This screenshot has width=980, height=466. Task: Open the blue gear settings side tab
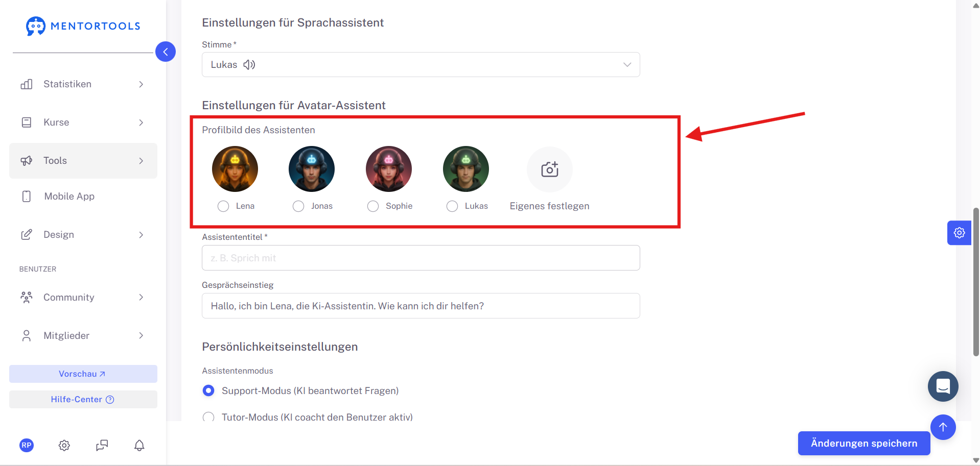point(959,233)
